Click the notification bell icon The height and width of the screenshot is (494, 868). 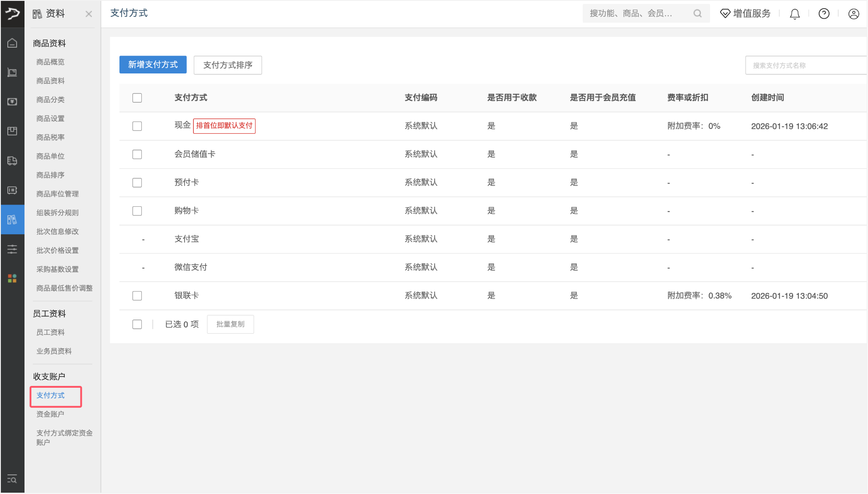(x=794, y=14)
